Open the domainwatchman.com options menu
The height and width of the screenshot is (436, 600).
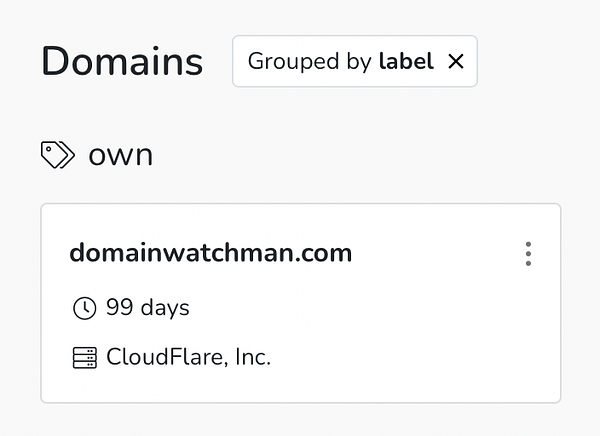click(x=528, y=254)
